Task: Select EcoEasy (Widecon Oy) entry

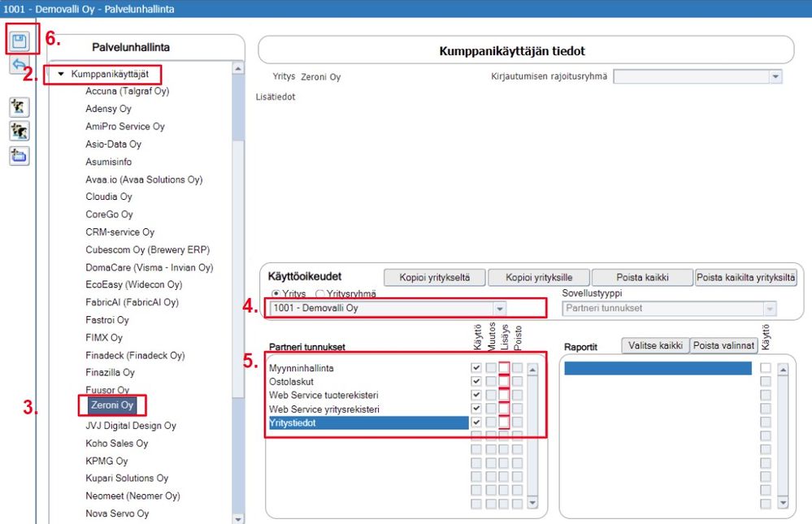Action: coord(133,285)
